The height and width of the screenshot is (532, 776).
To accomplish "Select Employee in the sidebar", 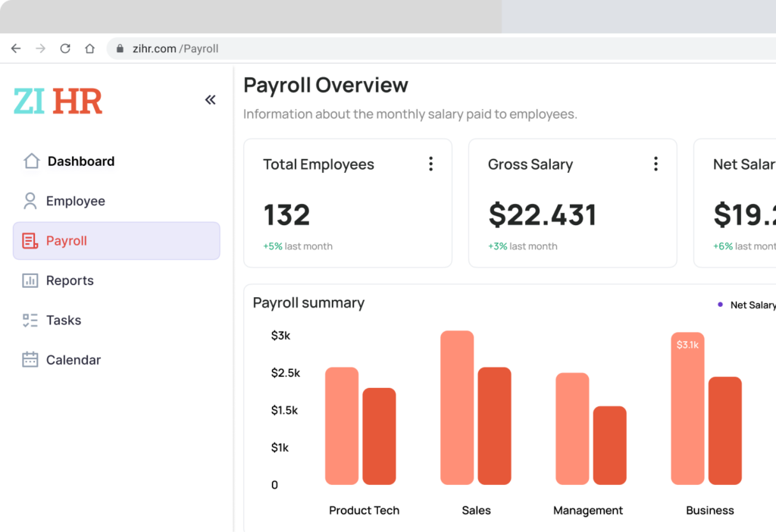I will [x=75, y=201].
